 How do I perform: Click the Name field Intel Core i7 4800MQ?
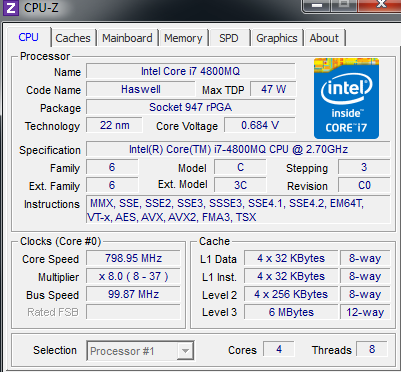pyautogui.click(x=191, y=71)
